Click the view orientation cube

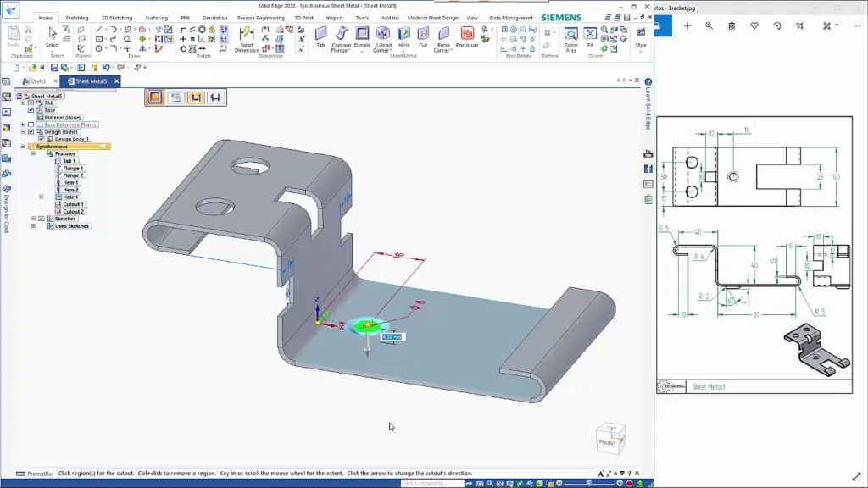tap(610, 439)
